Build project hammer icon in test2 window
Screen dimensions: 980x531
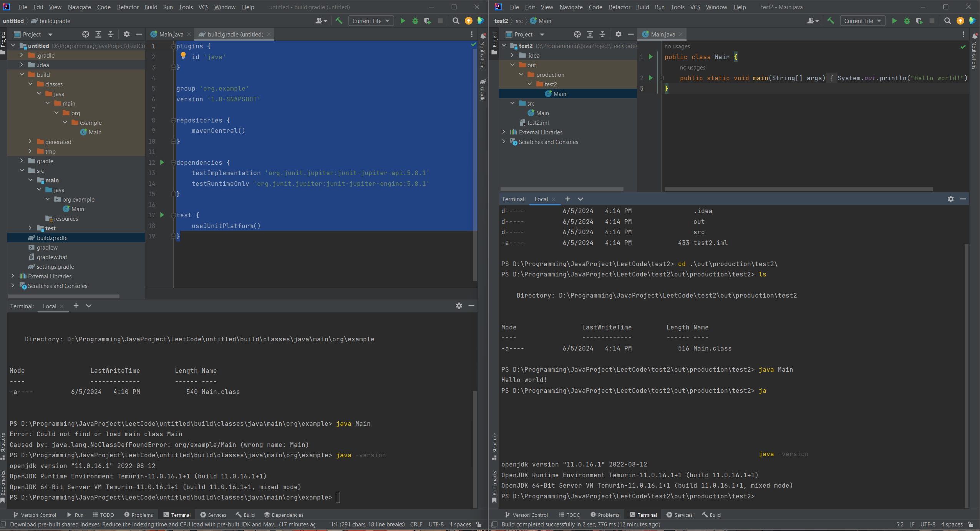(x=831, y=21)
